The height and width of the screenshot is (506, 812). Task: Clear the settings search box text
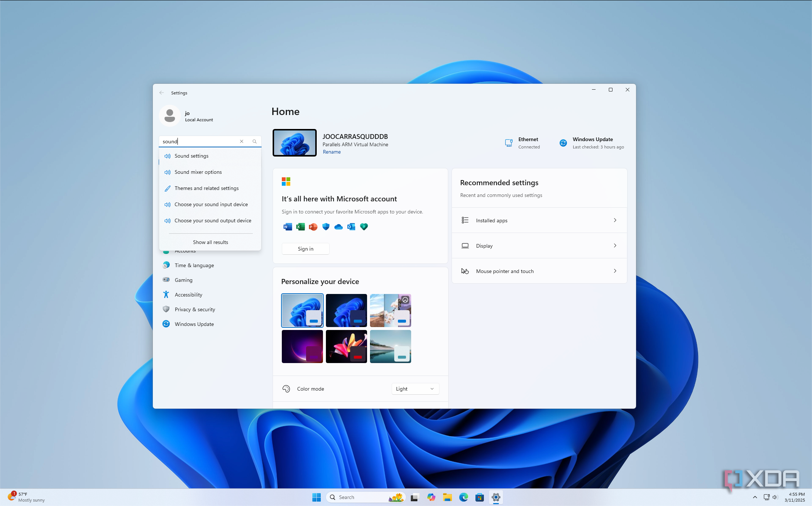[x=241, y=141]
